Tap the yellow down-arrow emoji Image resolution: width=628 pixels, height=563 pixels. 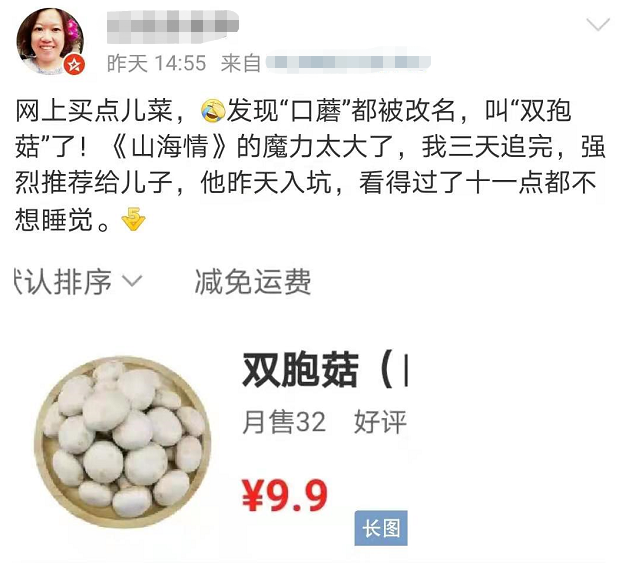(x=133, y=219)
